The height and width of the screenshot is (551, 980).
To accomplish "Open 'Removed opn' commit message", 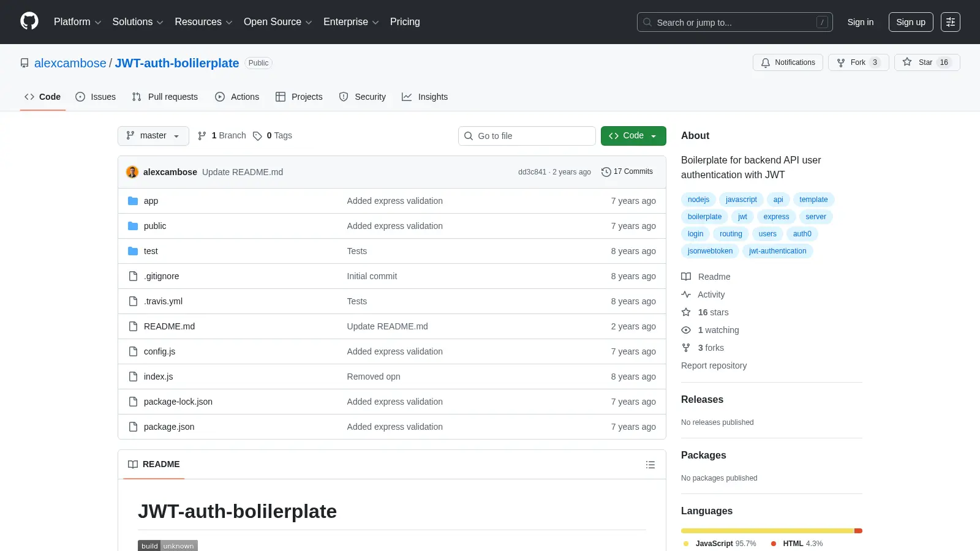I will point(374,377).
